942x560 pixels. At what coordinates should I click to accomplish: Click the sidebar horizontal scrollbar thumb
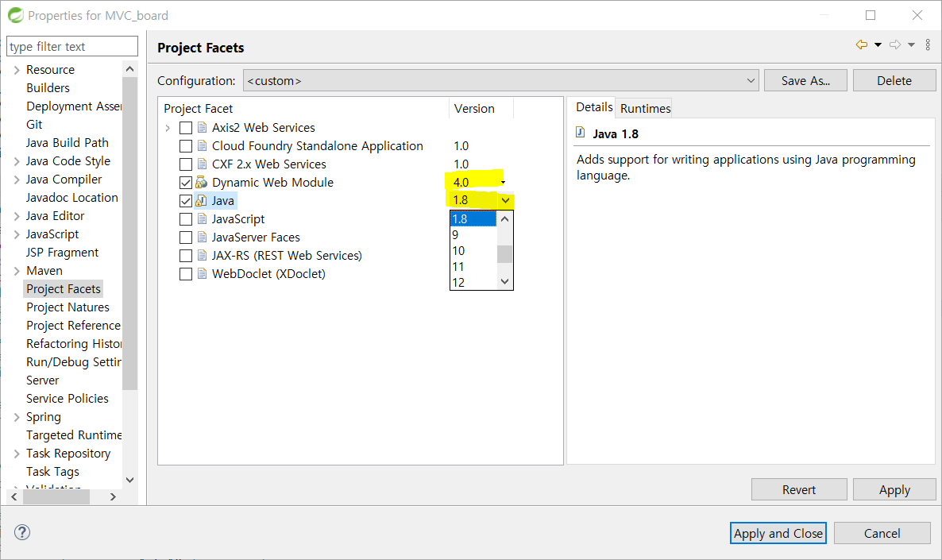pyautogui.click(x=56, y=497)
